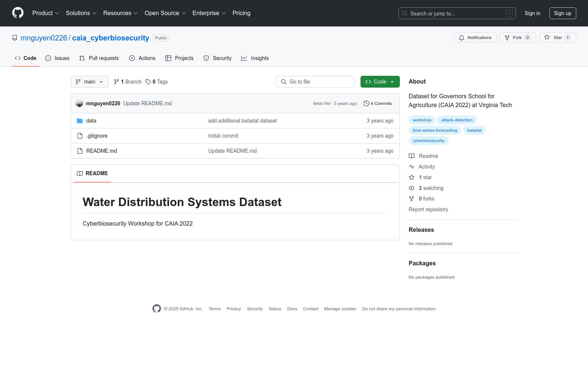Click the workshop topic tag
Screen dimensions: 588x368
coord(422,120)
